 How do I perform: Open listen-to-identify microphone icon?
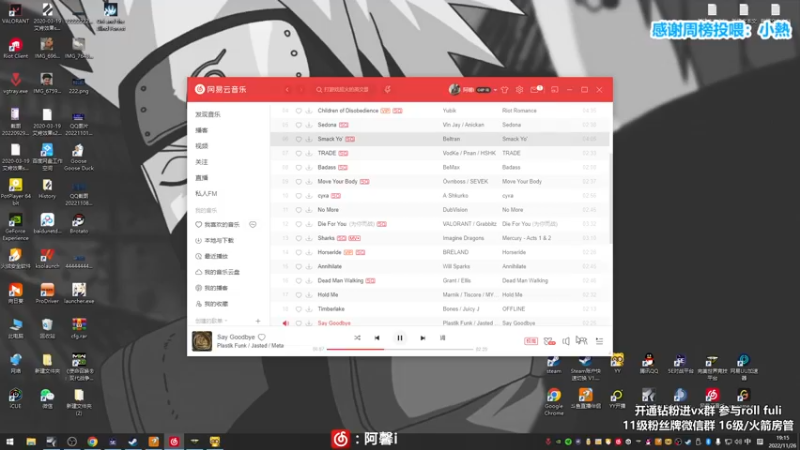[x=388, y=89]
